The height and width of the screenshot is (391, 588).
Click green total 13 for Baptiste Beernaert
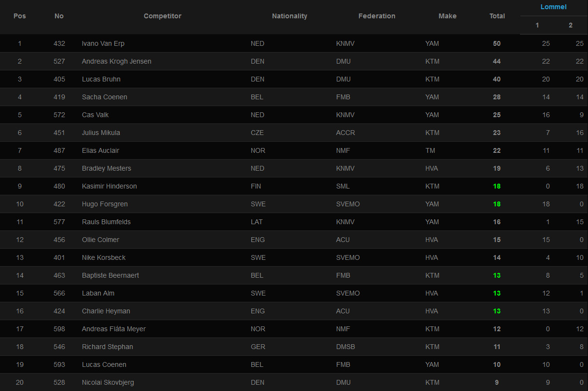pyautogui.click(x=497, y=275)
